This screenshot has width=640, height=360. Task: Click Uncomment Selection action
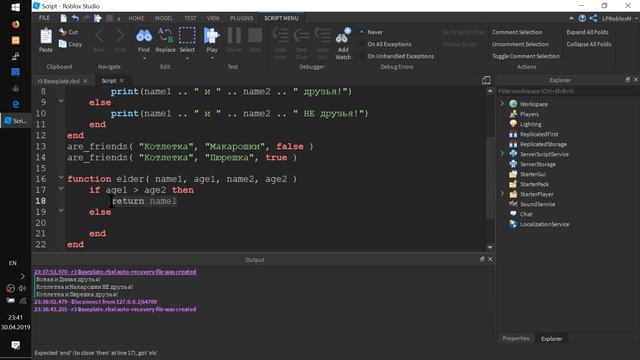[x=520, y=44]
